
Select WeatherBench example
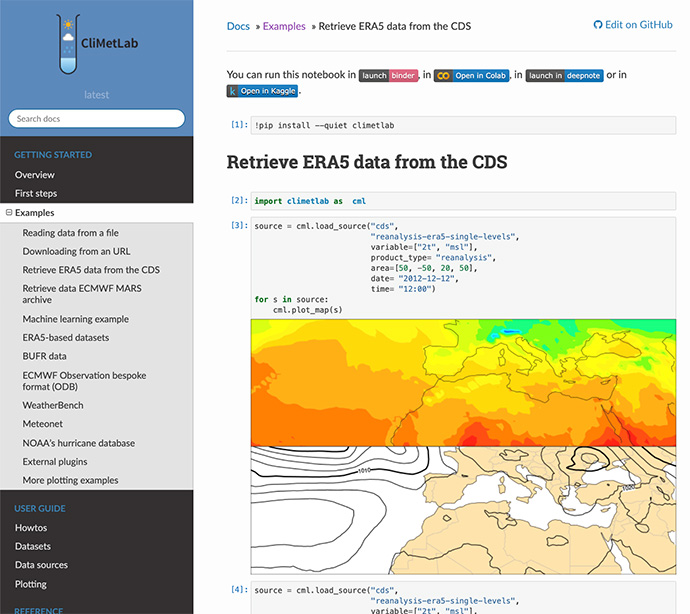(53, 405)
